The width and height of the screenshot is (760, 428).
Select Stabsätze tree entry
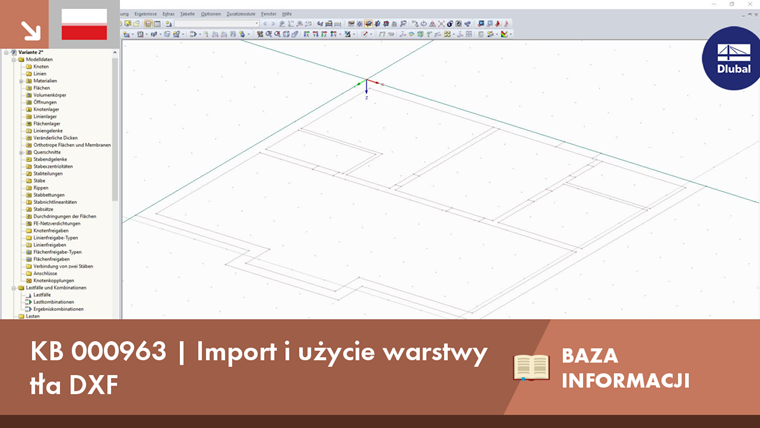tap(43, 209)
